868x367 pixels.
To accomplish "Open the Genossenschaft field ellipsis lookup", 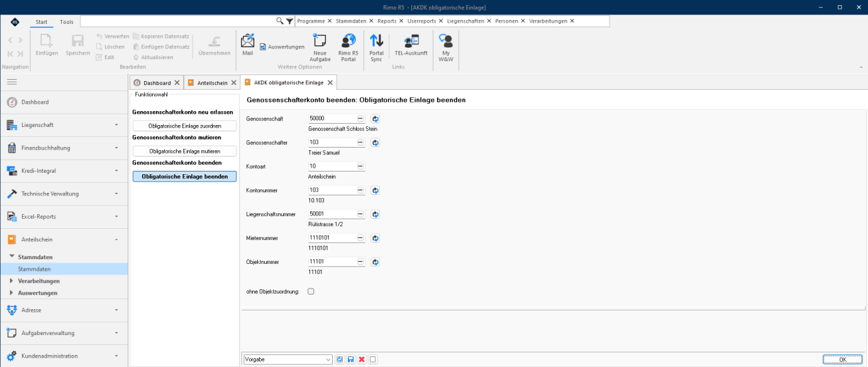I will (361, 118).
